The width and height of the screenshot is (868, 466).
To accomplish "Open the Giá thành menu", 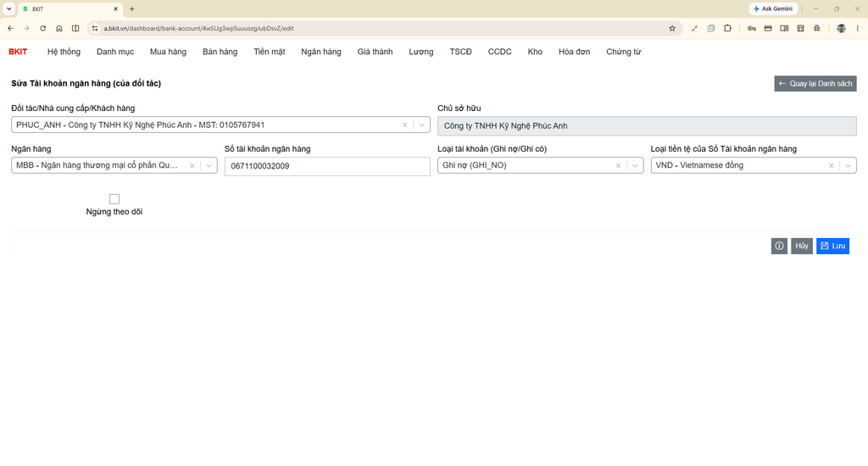I will 375,52.
